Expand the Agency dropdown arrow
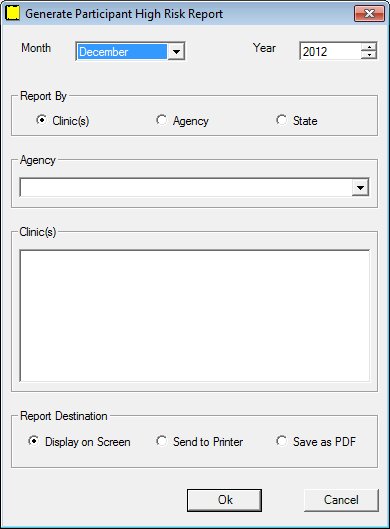The image size is (390, 529). coord(360,188)
